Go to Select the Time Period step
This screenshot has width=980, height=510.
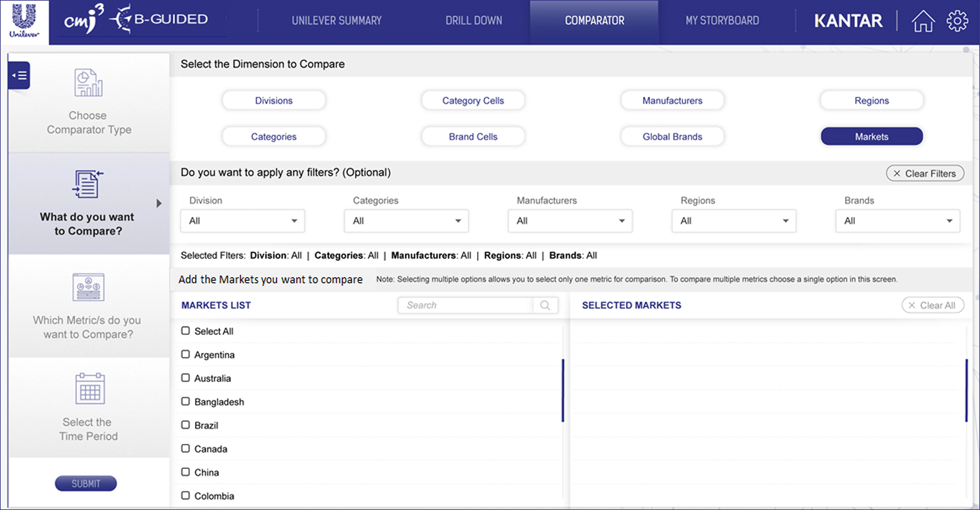89,408
